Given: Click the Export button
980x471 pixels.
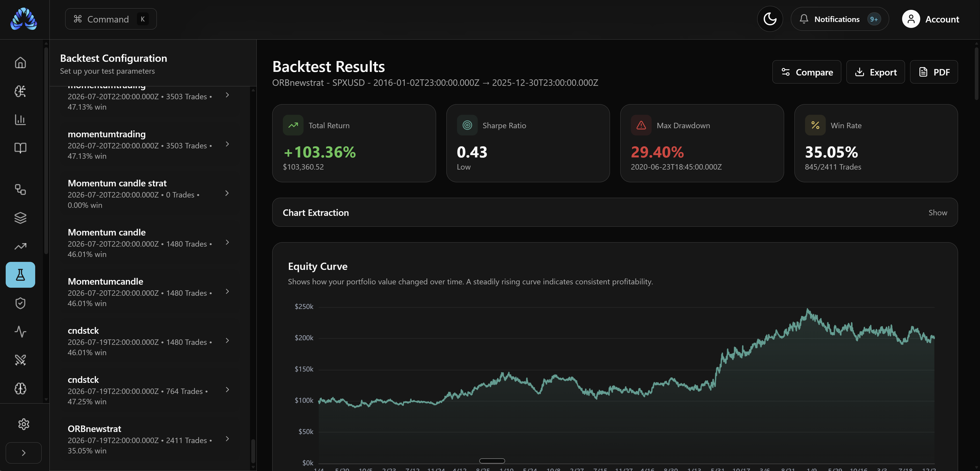Looking at the screenshot, I should click(x=875, y=72).
